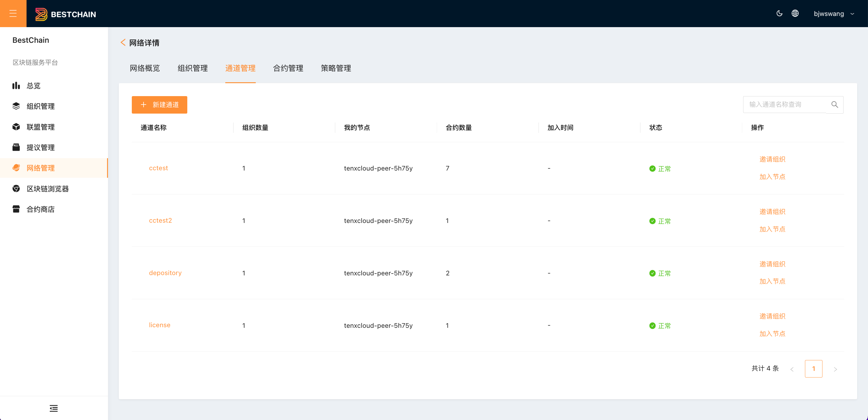
Task: Click 加入节点 for license row
Action: point(772,334)
